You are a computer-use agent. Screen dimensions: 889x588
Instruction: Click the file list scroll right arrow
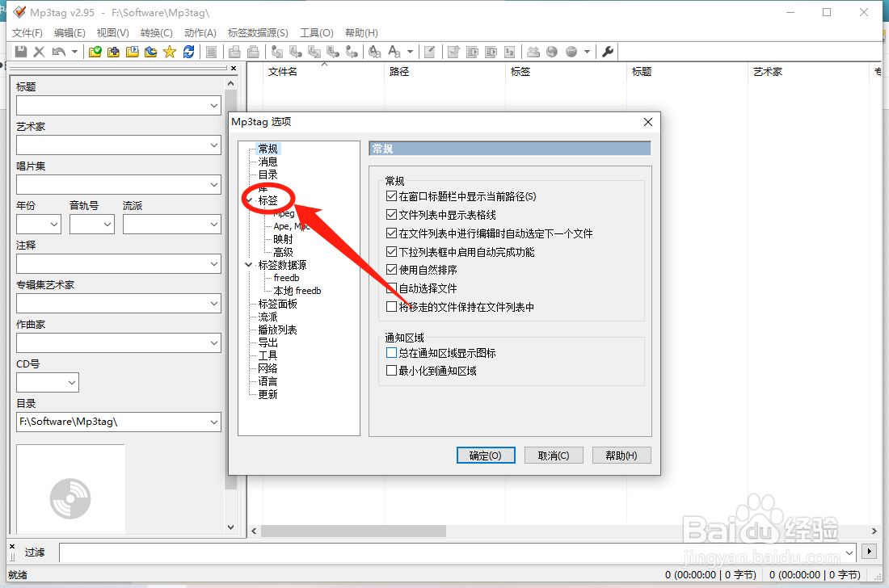click(874, 531)
